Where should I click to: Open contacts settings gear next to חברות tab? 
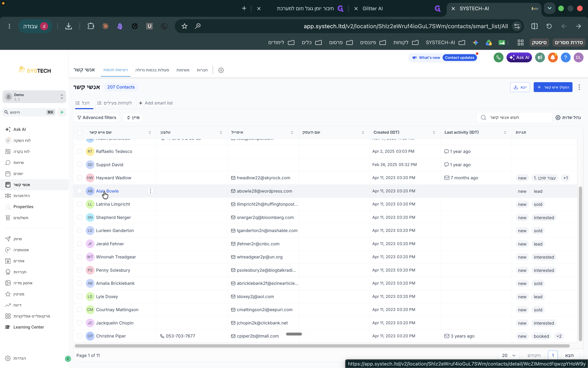pos(221,70)
